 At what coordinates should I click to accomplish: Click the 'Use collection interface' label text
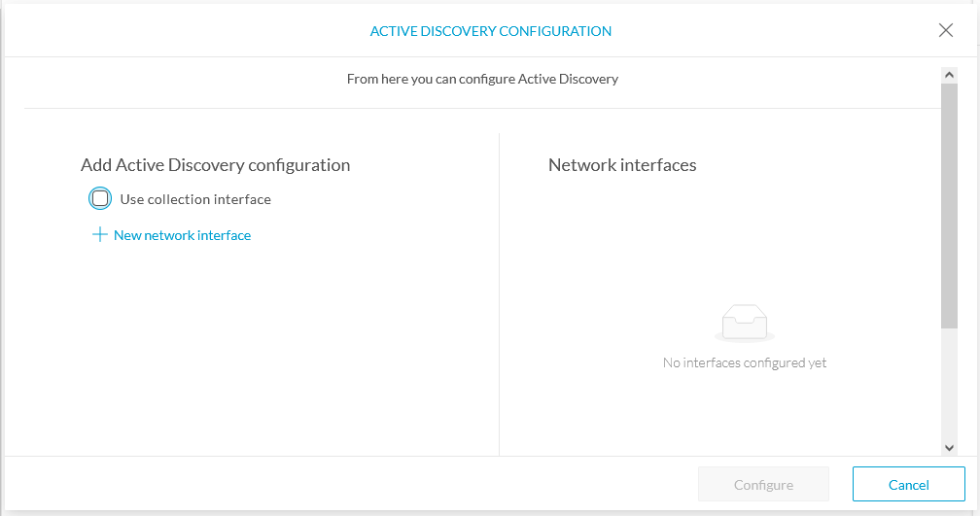tap(195, 199)
